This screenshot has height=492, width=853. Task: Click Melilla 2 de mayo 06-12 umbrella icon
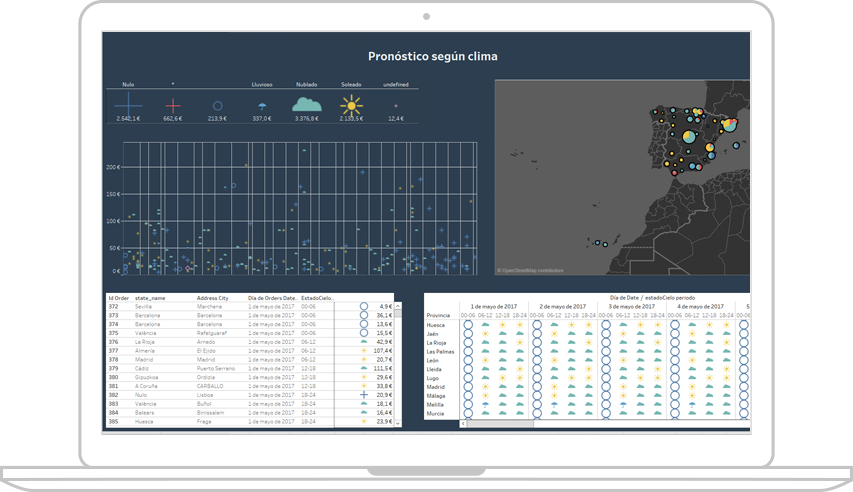[554, 405]
